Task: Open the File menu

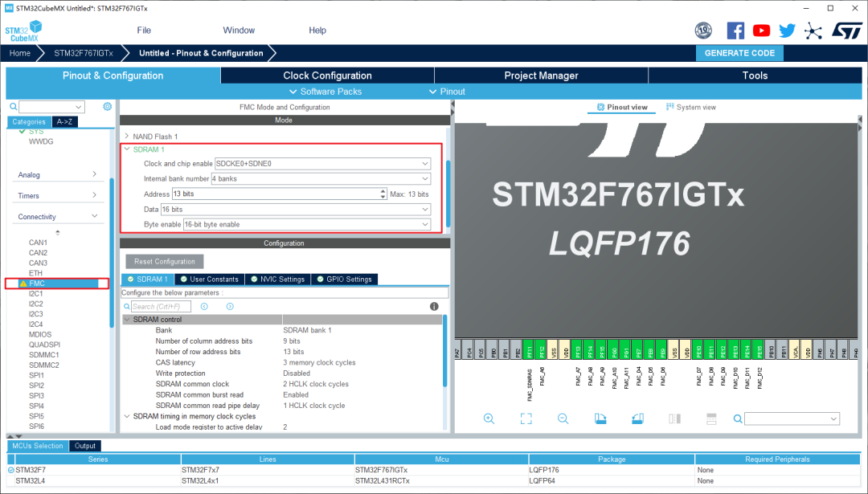Action: point(144,31)
